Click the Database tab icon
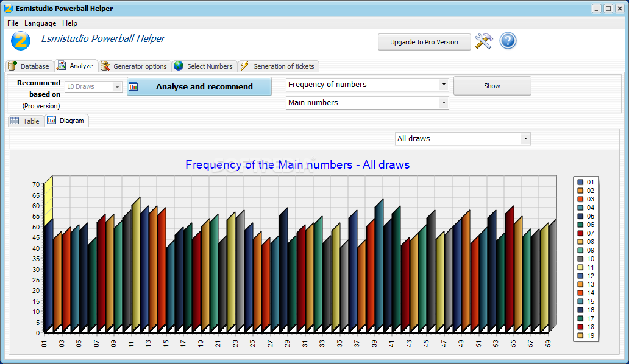Viewport: 629px width, 364px height. [x=12, y=66]
